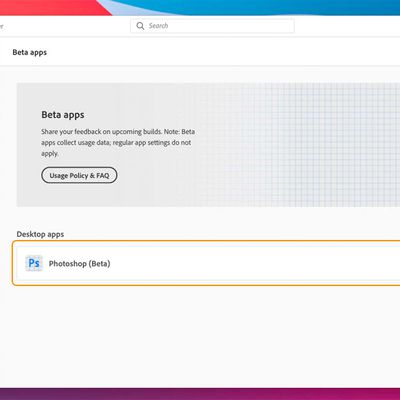Open the Usage Policy & FAQ button
Screen dimensions: 400x400
79,175
